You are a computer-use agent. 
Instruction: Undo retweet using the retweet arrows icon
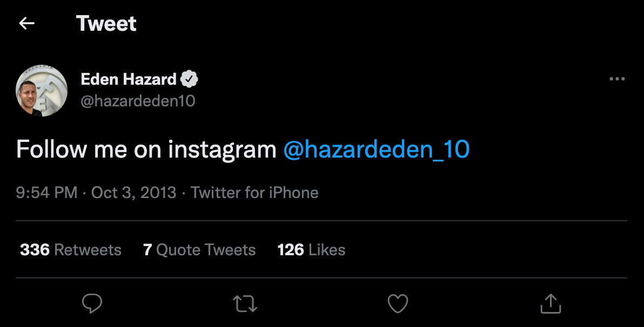[245, 303]
